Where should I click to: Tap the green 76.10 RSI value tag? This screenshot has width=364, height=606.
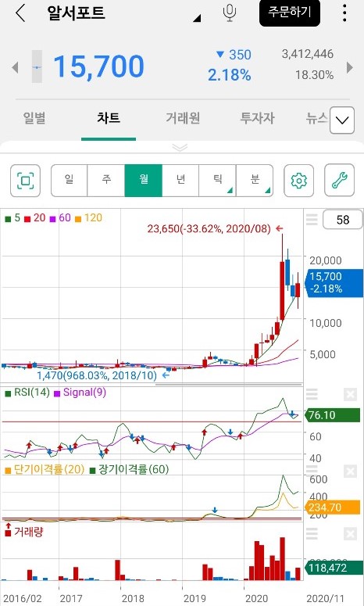332,415
